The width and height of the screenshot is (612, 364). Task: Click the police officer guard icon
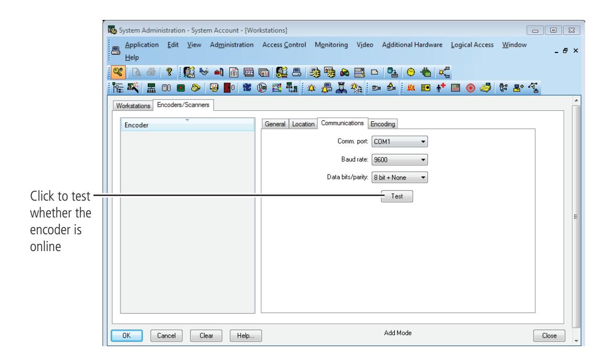341,88
